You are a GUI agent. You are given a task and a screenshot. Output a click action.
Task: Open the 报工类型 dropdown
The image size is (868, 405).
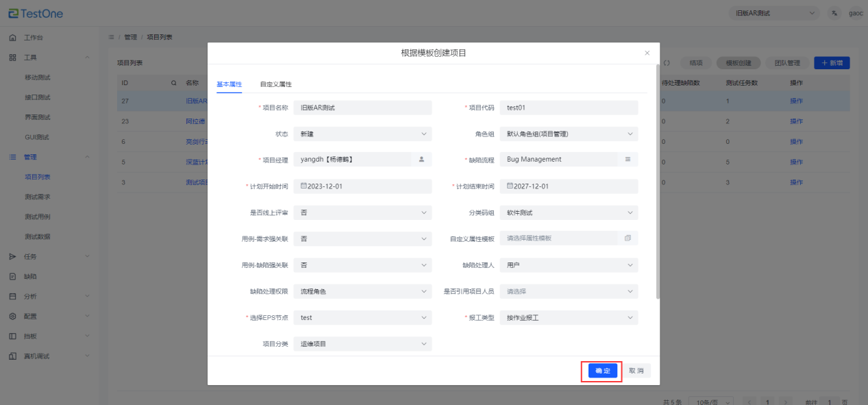[569, 318]
